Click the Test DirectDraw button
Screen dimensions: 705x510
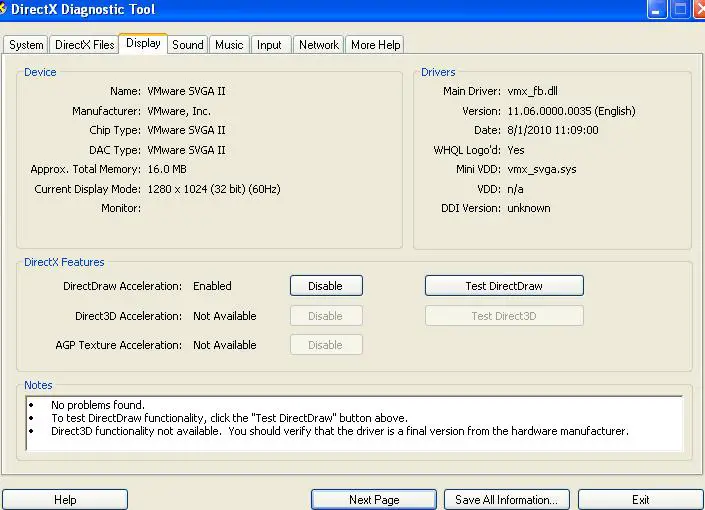(x=504, y=286)
